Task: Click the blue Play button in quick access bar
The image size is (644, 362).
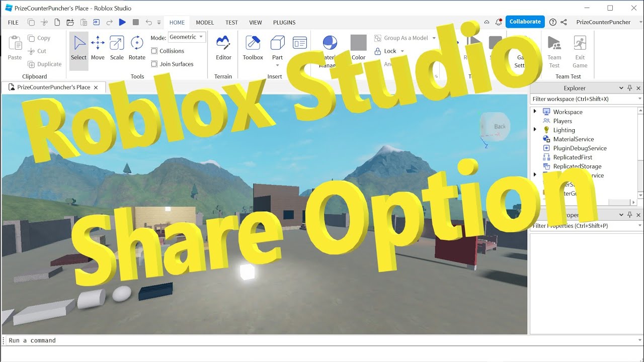Action: click(122, 22)
